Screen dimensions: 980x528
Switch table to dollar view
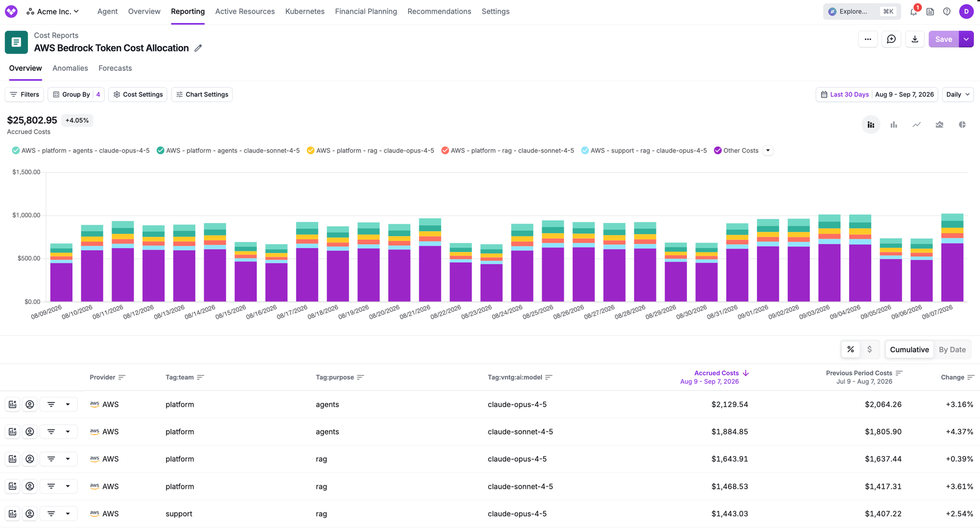tap(869, 349)
